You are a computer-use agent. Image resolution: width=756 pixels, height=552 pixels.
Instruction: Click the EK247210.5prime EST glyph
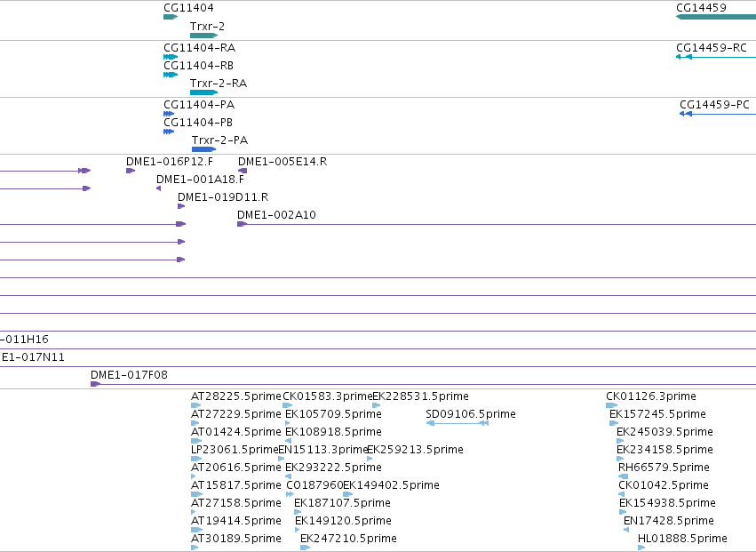click(306, 548)
